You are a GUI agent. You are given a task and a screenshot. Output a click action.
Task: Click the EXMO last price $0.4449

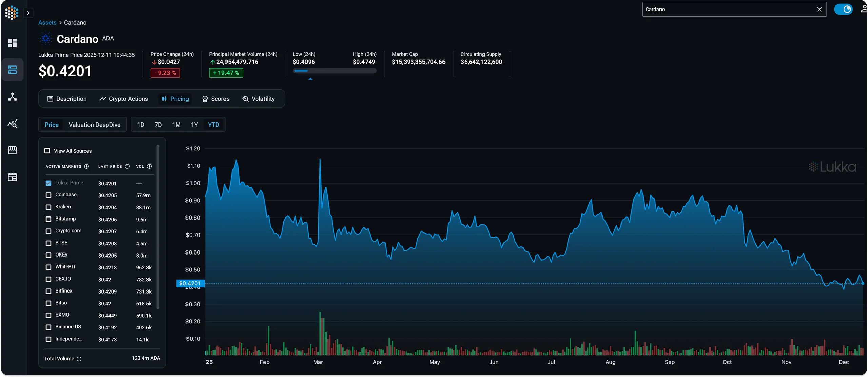click(x=107, y=316)
